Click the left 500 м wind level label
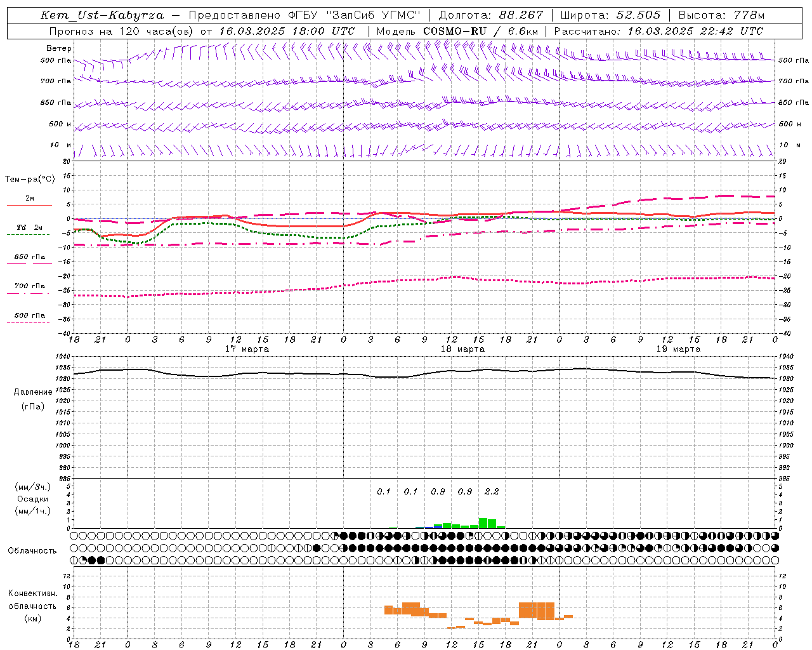 point(60,124)
